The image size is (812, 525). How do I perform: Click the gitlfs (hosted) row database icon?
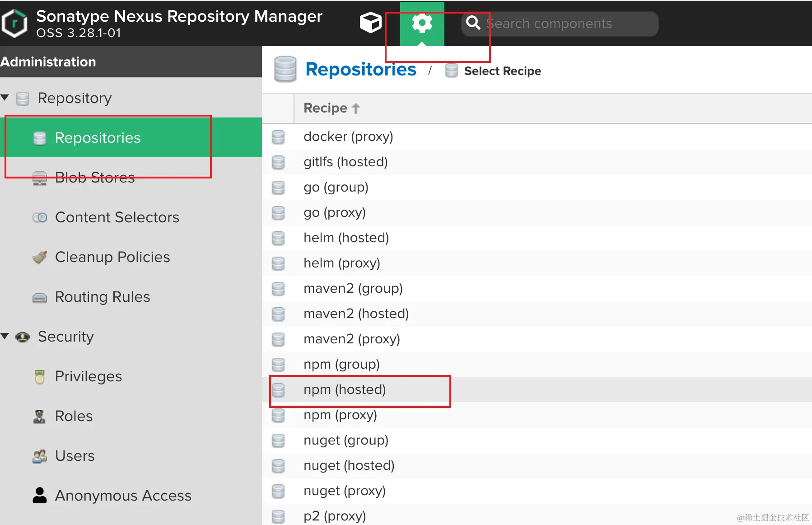[x=278, y=162]
